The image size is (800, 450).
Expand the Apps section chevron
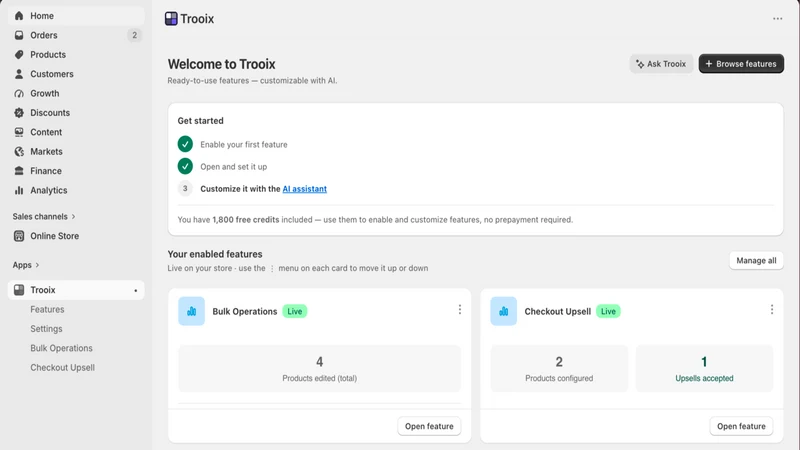coord(37,265)
